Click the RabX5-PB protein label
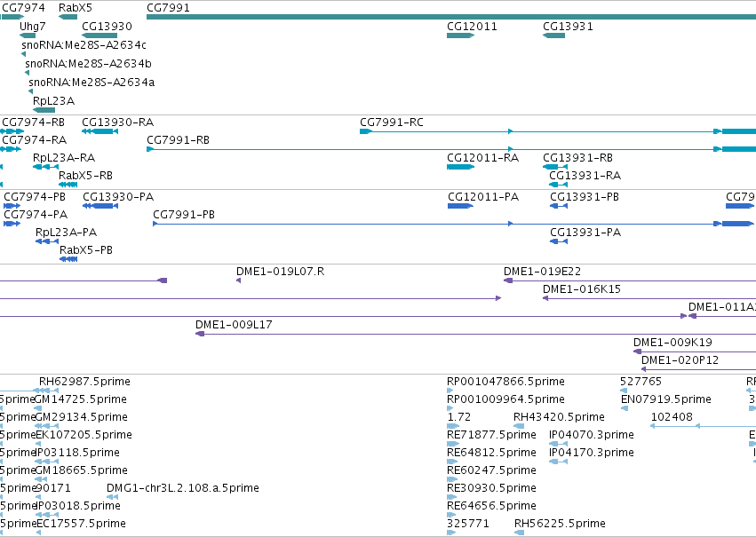Screen dimensions: 756x537 [x=86, y=250]
